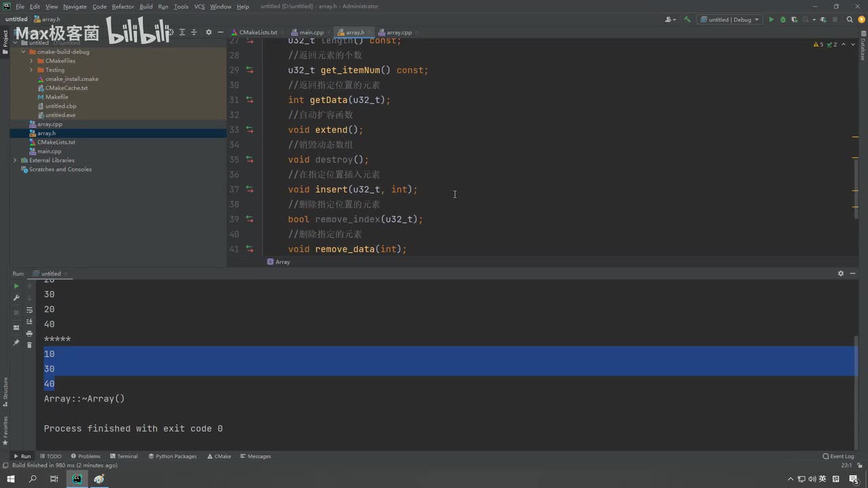The image size is (868, 488).
Task: Click the print icon in the Run panel
Action: [x=29, y=333]
